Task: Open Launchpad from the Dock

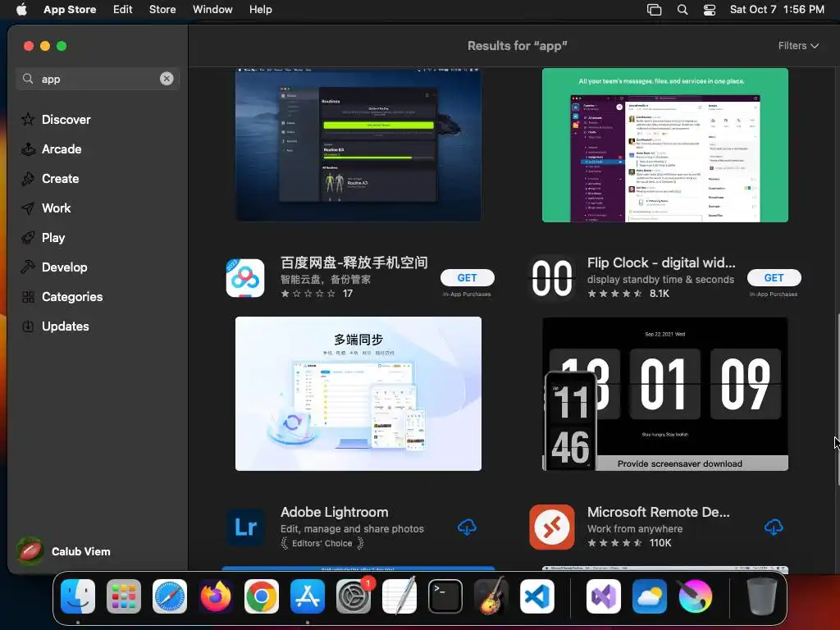Action: (124, 596)
